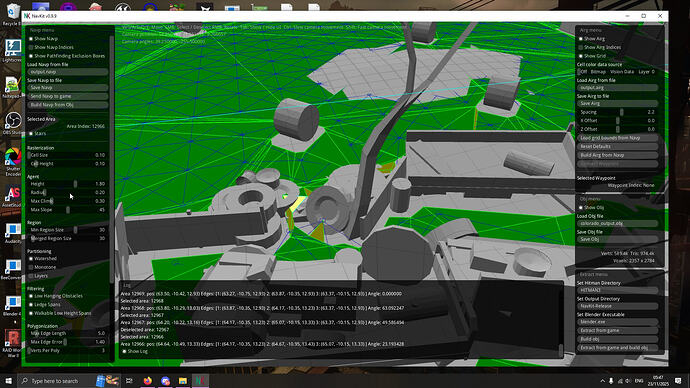
Task: Adjust the Min Region Size slider
Action: 67,230
